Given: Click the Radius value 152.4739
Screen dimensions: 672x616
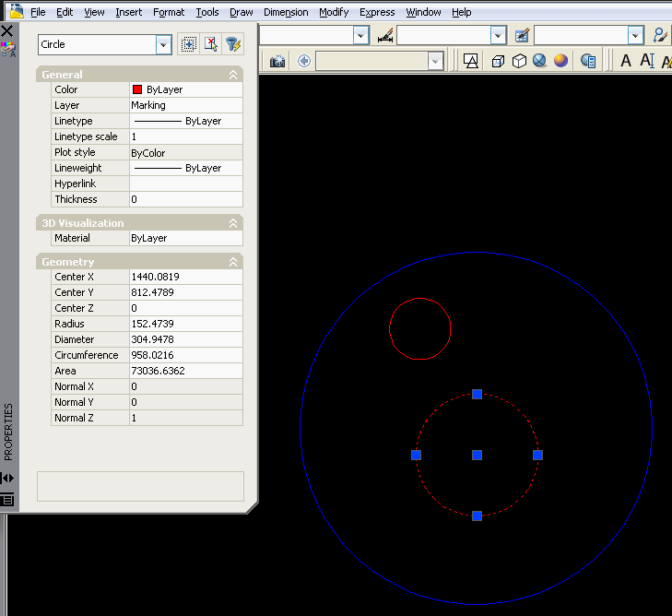Looking at the screenshot, I should [186, 324].
